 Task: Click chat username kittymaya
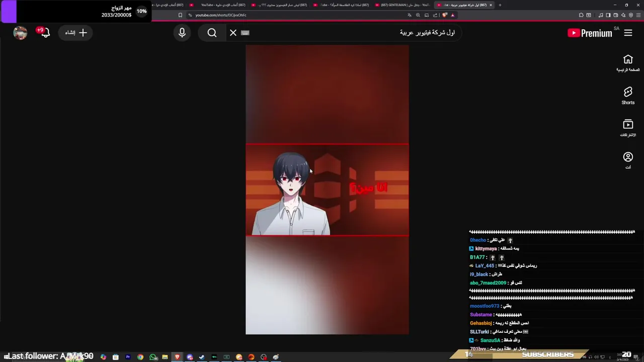pos(486,248)
